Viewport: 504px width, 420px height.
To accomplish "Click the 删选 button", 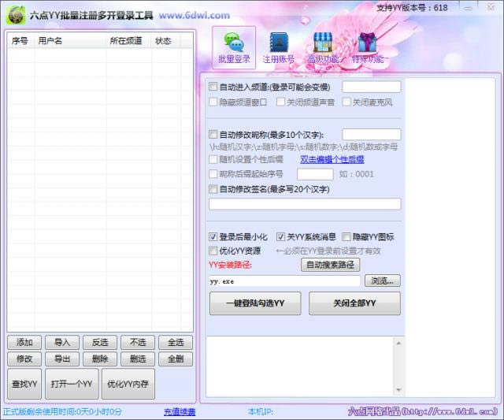I will coord(138,359).
